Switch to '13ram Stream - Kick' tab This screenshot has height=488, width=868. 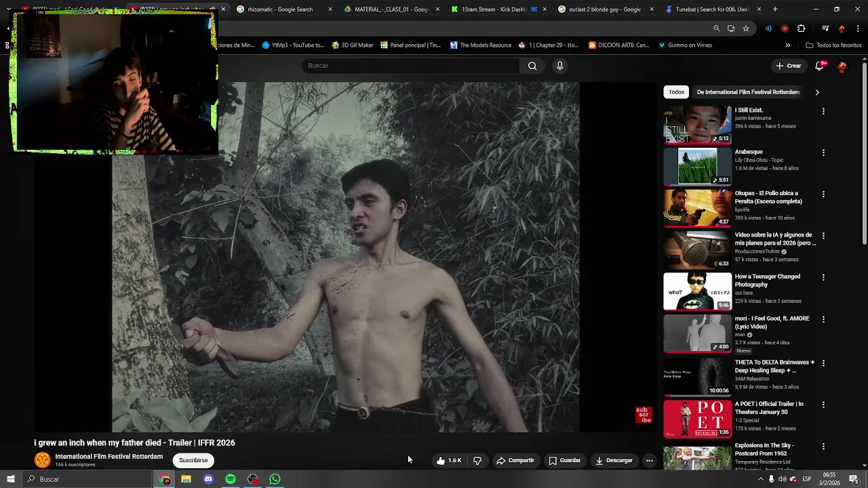(x=499, y=9)
